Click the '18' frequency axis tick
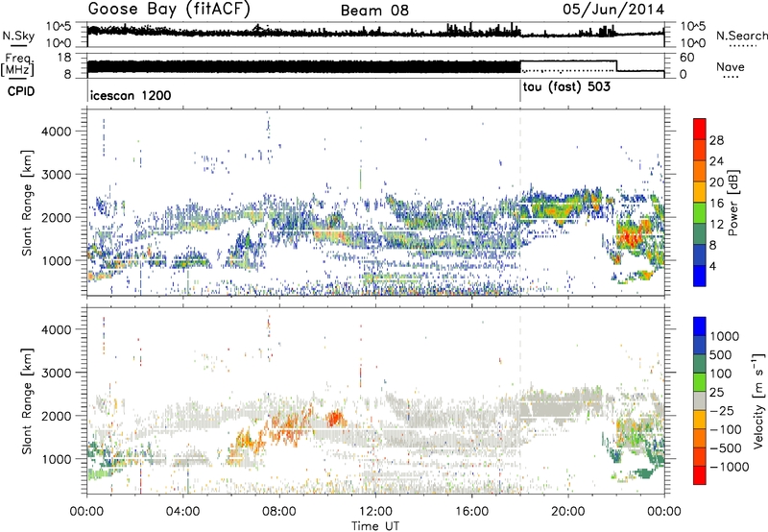The width and height of the screenshot is (768, 532). pyautogui.click(x=65, y=58)
